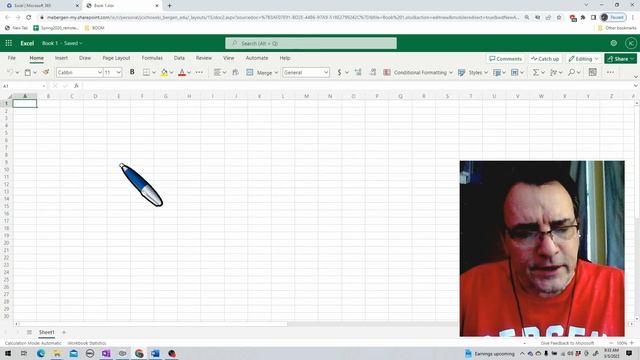Click the green Share button

pos(620,59)
